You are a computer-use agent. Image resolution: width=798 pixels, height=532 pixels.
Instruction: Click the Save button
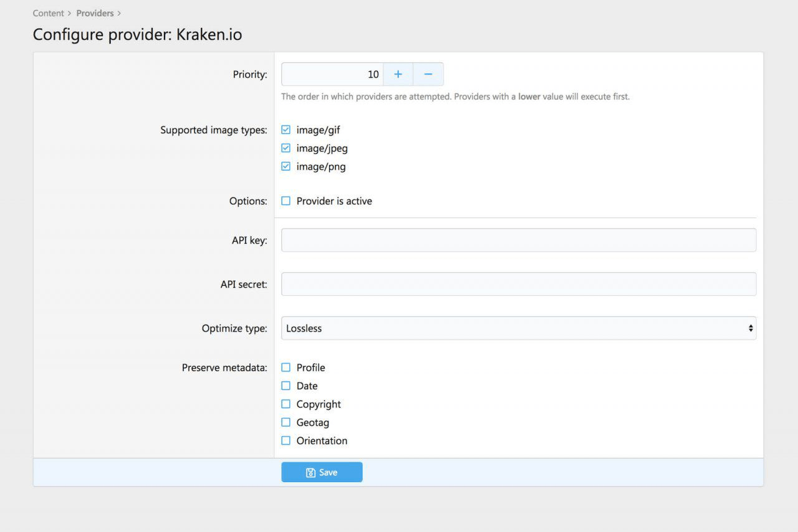322,472
